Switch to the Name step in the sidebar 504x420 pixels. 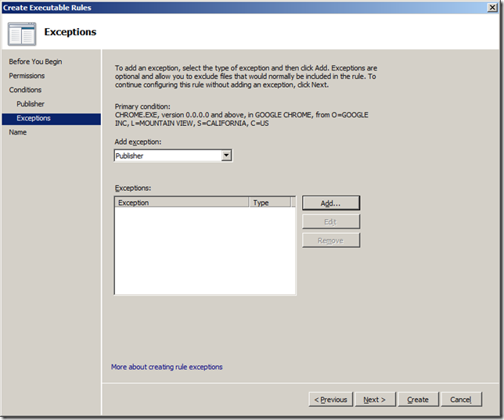18,132
